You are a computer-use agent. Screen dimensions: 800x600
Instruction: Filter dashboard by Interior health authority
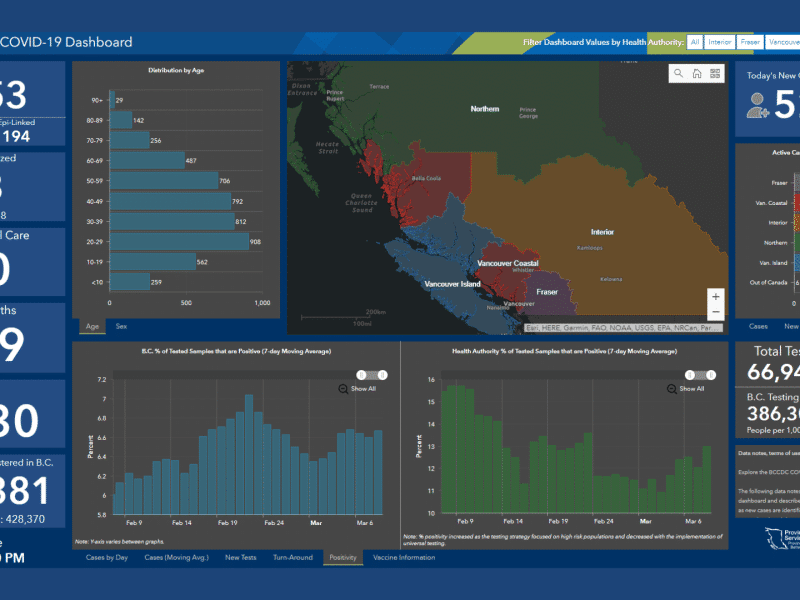coord(719,42)
